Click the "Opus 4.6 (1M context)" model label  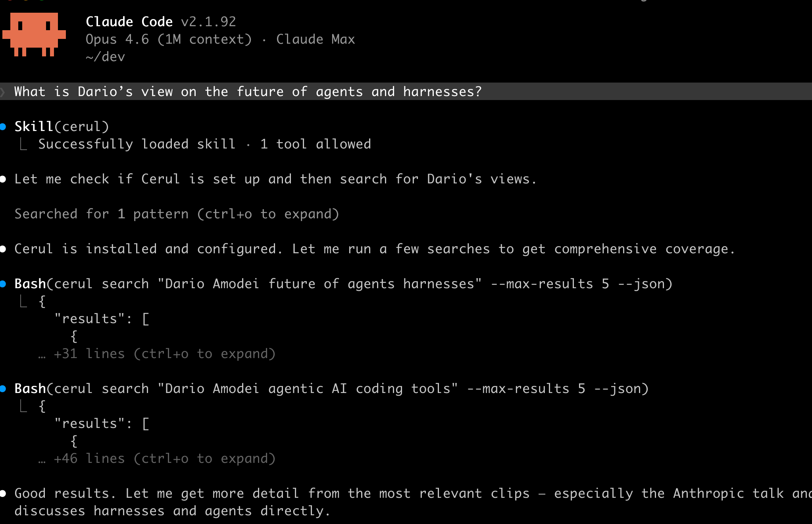[x=169, y=40]
